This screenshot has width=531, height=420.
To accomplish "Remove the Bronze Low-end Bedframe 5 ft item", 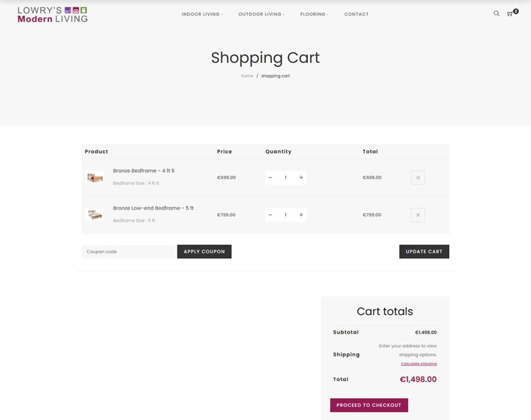I will coord(418,215).
